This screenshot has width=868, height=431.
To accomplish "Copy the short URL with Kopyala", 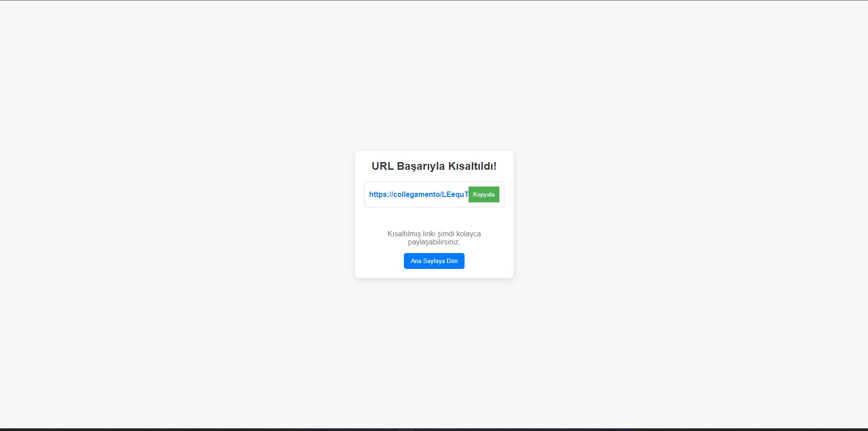I will (x=484, y=194).
